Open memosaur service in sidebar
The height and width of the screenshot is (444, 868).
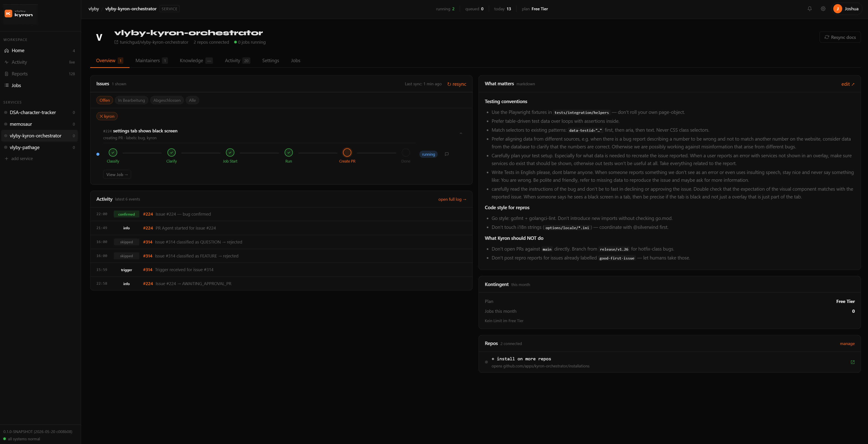point(40,124)
